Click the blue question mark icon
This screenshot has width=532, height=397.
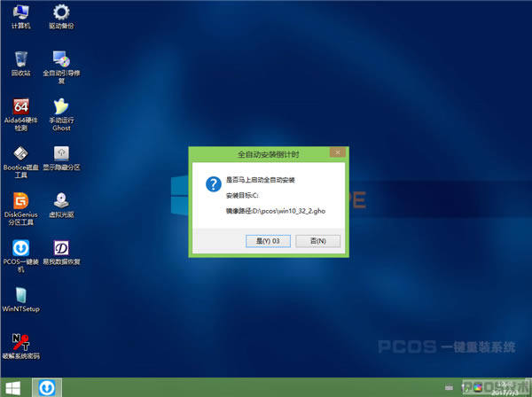(214, 184)
